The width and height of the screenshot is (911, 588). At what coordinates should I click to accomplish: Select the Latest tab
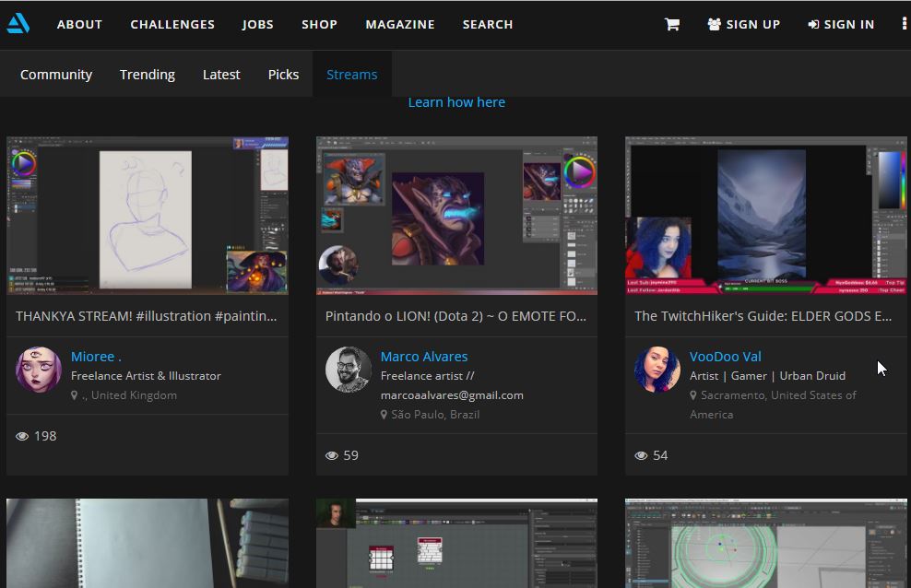coord(221,75)
